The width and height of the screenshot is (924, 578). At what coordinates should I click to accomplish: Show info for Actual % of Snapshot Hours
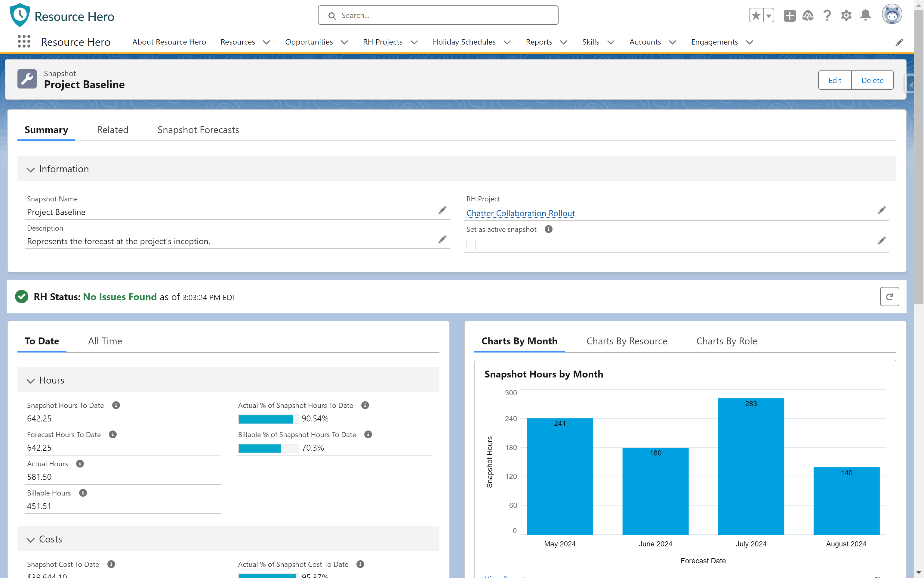[x=365, y=405]
